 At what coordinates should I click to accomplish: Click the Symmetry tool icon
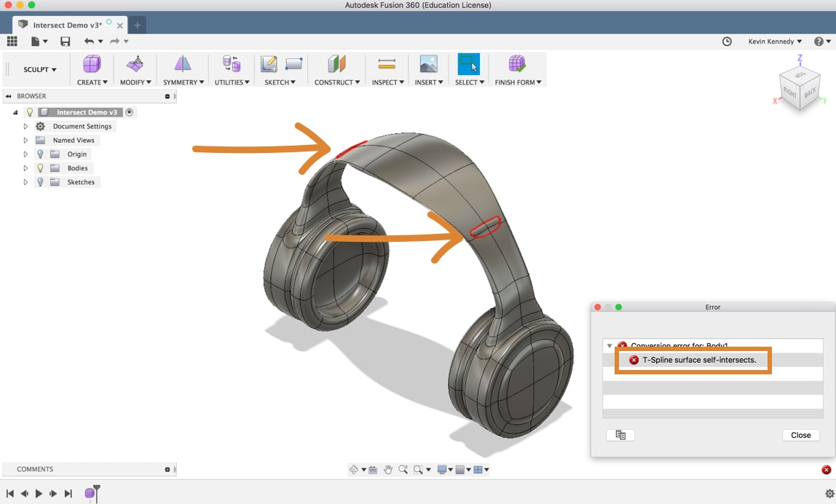[182, 64]
